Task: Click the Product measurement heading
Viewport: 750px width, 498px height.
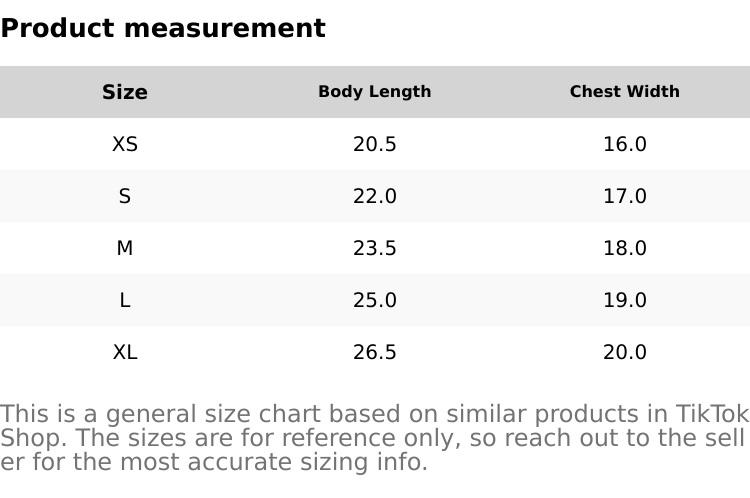Action: (163, 28)
